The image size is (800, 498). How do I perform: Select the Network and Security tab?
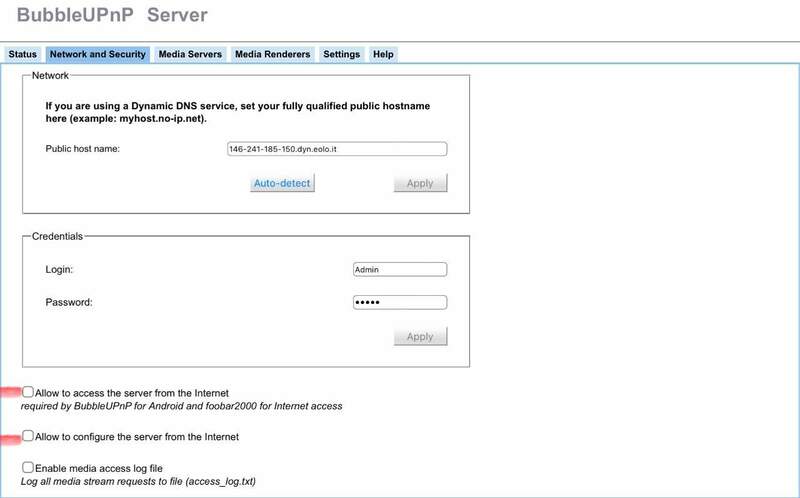(x=98, y=54)
